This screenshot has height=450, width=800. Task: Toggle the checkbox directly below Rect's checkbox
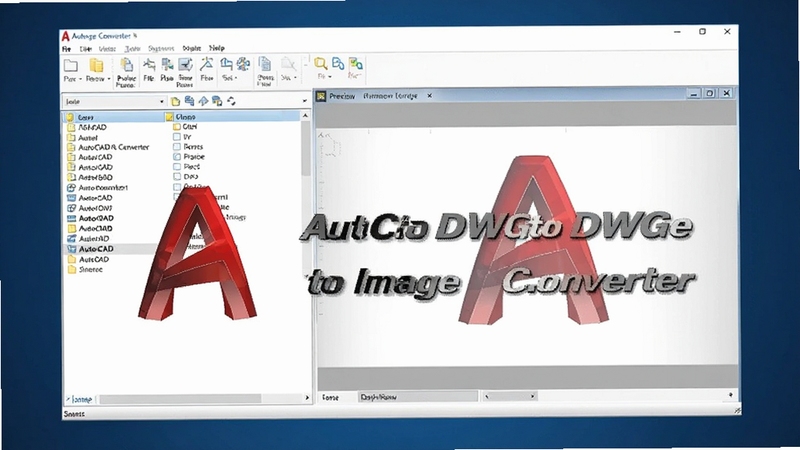[177, 177]
